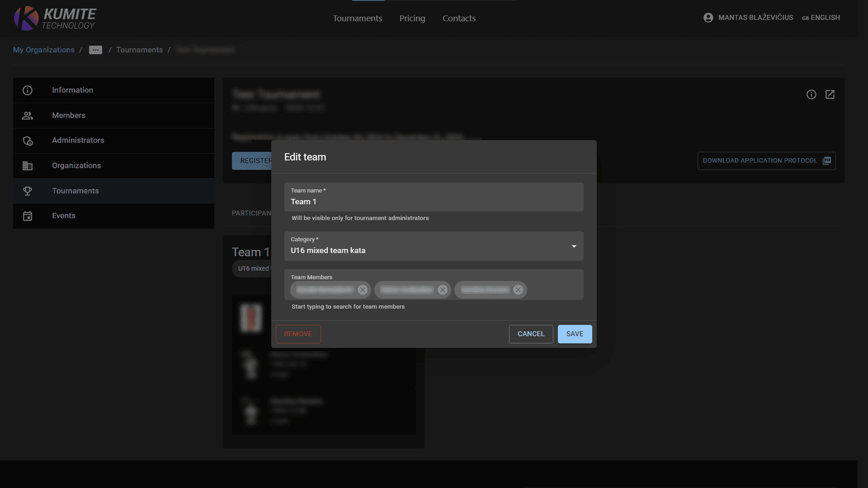Image resolution: width=868 pixels, height=488 pixels.
Task: Open tournament in new window icon
Action: click(x=830, y=94)
